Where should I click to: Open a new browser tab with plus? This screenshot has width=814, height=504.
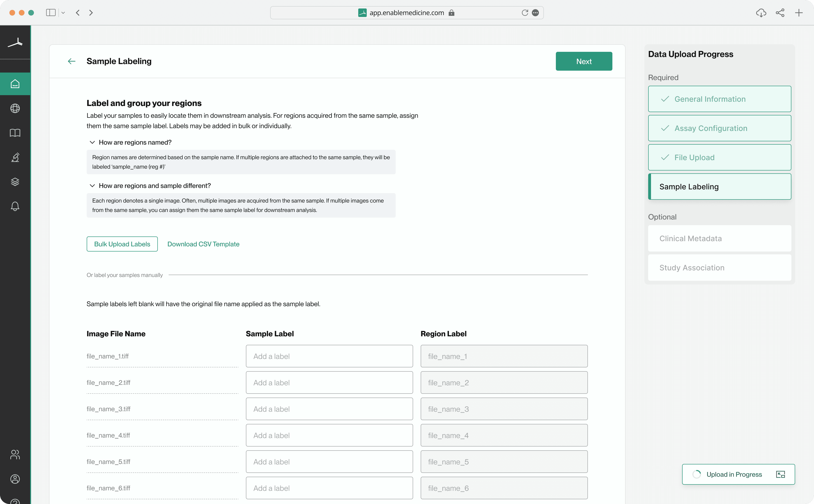799,13
